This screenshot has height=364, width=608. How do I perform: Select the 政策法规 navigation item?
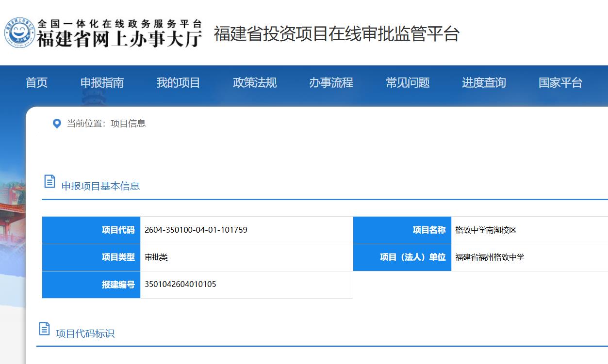(x=255, y=83)
